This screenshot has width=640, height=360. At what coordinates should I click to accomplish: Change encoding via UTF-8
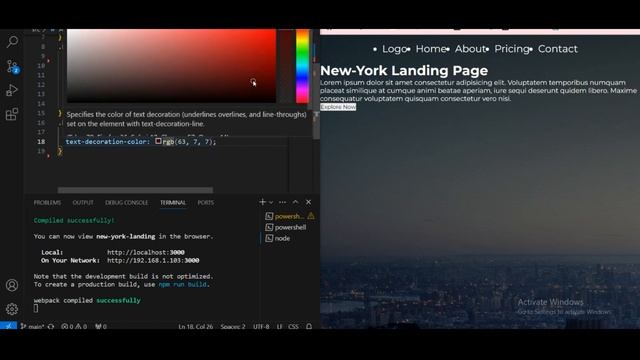261,327
